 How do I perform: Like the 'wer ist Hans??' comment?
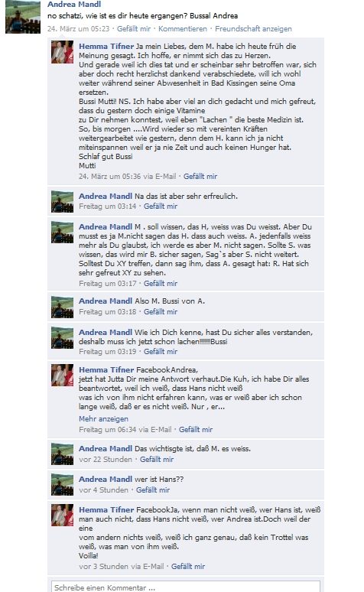(153, 490)
